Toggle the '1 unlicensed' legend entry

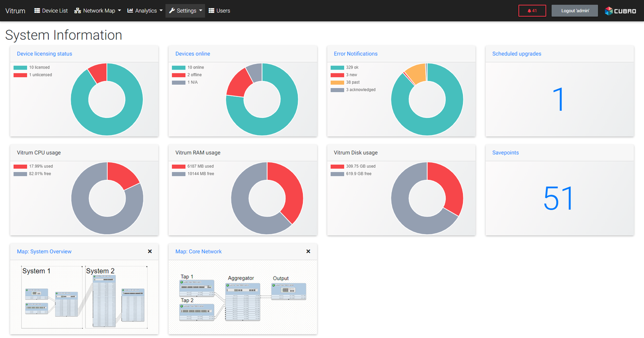[x=33, y=75]
